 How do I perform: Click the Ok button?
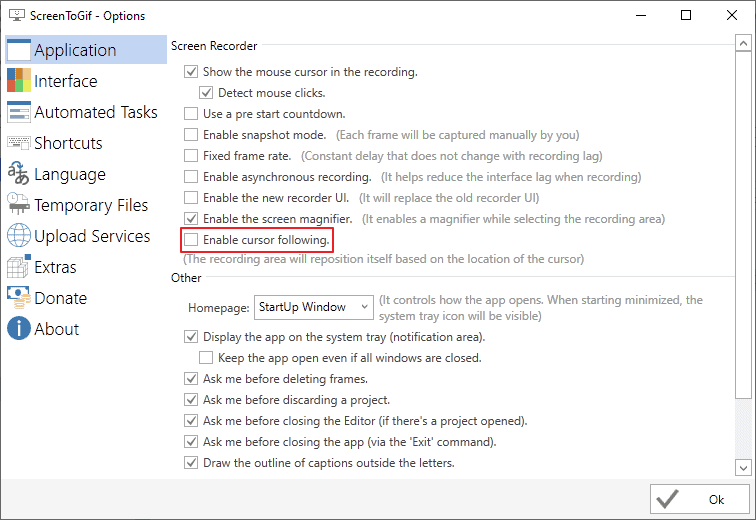(x=700, y=499)
